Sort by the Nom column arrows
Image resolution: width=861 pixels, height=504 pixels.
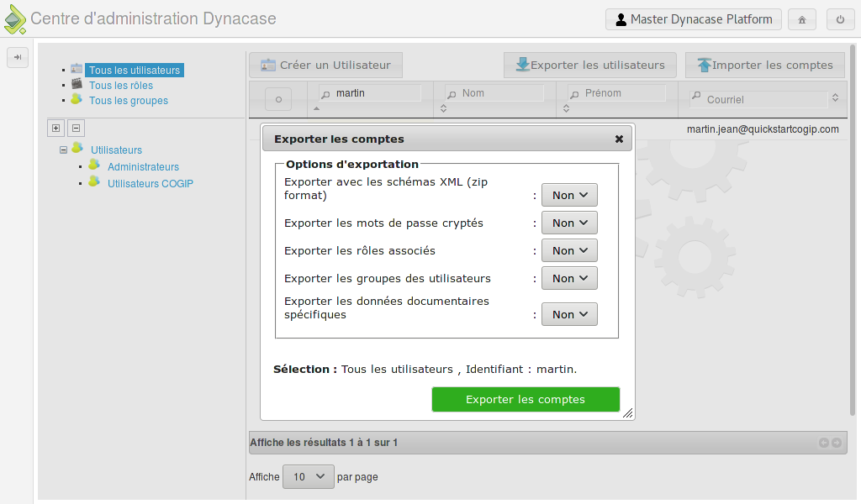[444, 108]
